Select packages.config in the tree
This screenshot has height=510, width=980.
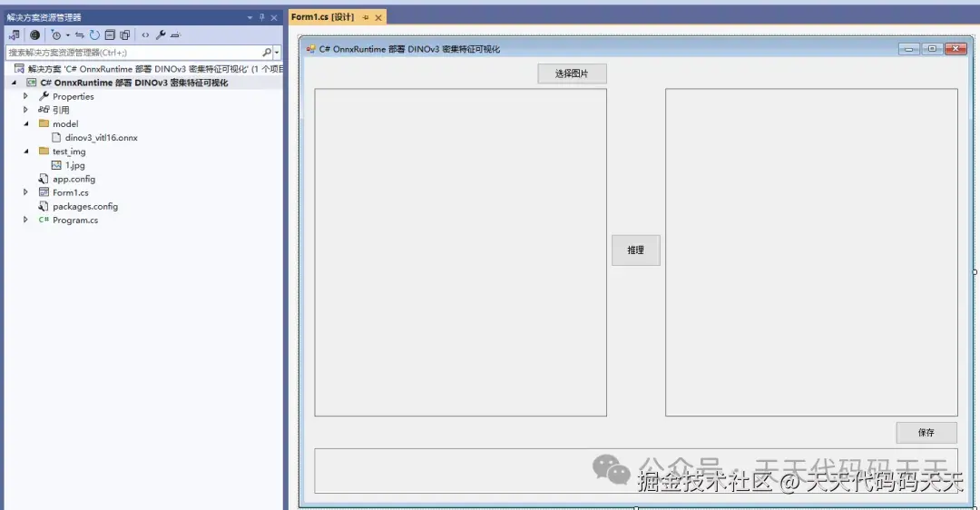pos(85,206)
